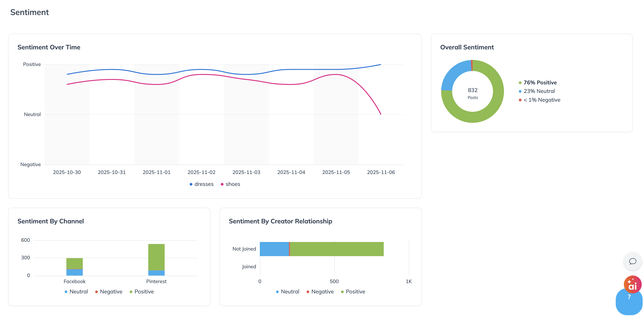Launch the AI assistant icon
The image size is (644, 317).
click(632, 284)
